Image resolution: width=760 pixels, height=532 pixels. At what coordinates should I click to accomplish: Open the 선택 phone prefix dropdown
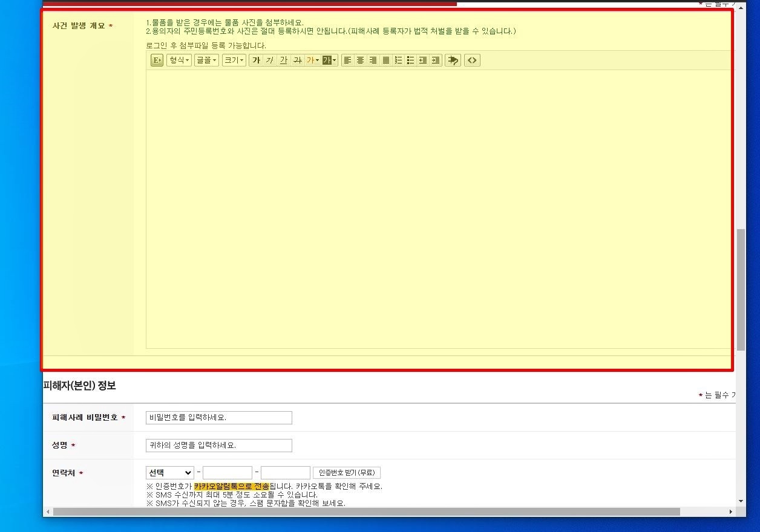[x=169, y=473]
